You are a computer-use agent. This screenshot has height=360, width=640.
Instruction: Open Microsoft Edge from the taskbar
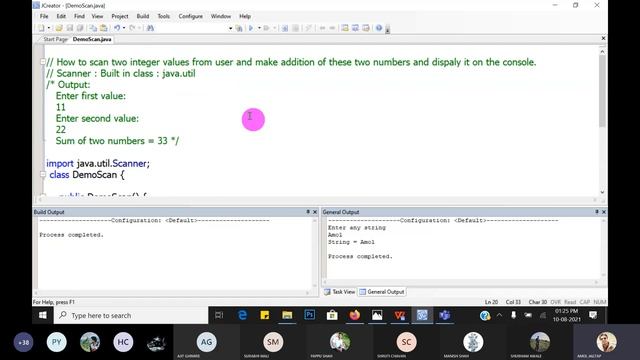point(242,315)
